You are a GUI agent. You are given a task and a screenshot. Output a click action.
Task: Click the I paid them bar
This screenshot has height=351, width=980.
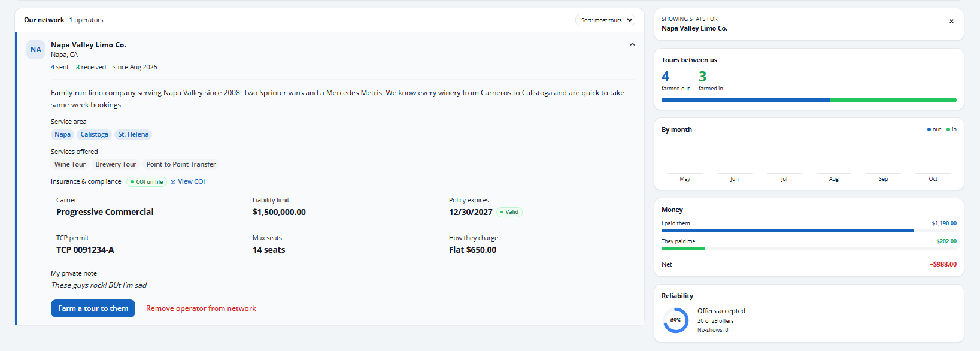click(x=809, y=231)
